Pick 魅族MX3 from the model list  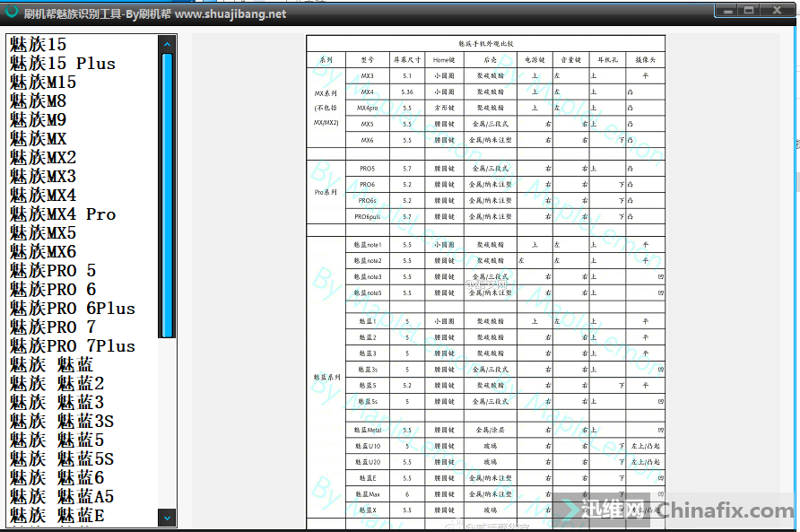(43, 177)
